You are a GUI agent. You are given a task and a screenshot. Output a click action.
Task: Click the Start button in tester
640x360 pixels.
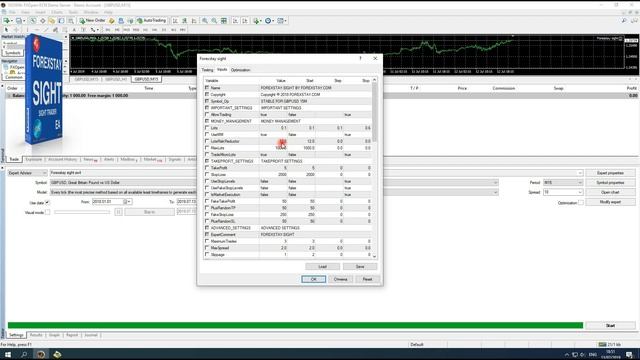tap(610, 326)
